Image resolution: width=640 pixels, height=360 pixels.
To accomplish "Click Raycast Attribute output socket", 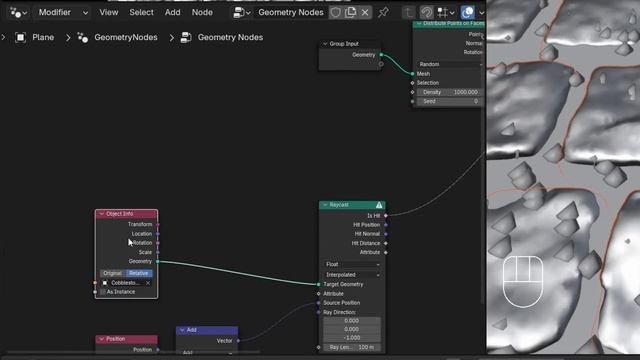I will (x=386, y=252).
